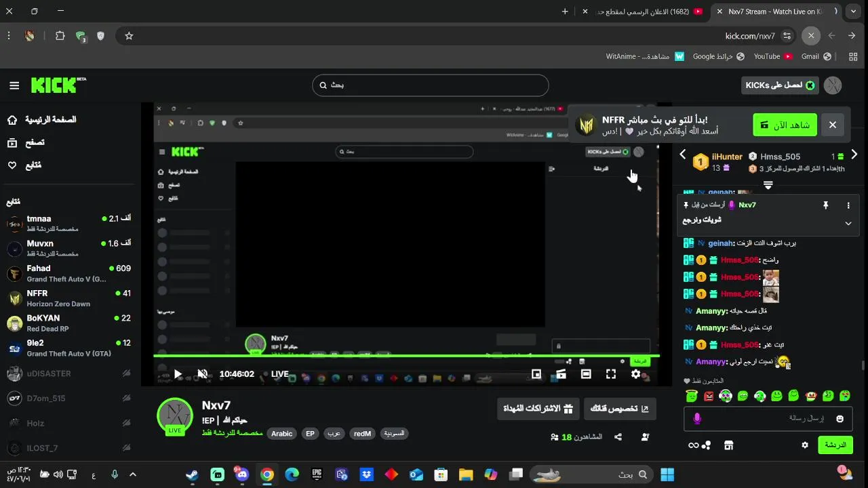
Task: Open the user profile avatar menu
Action: click(833, 85)
